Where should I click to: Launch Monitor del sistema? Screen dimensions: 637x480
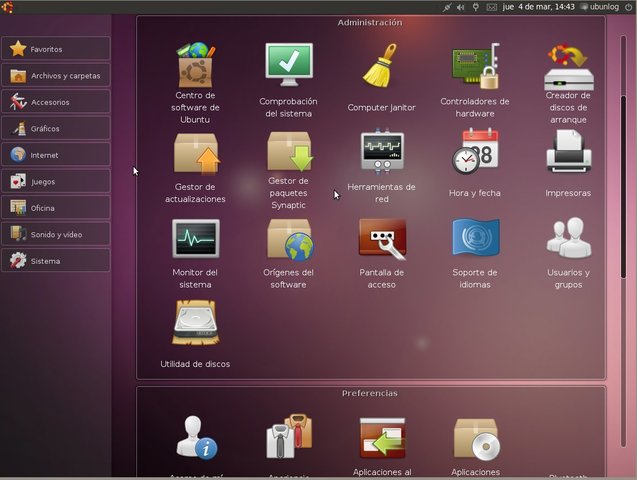tap(195, 254)
